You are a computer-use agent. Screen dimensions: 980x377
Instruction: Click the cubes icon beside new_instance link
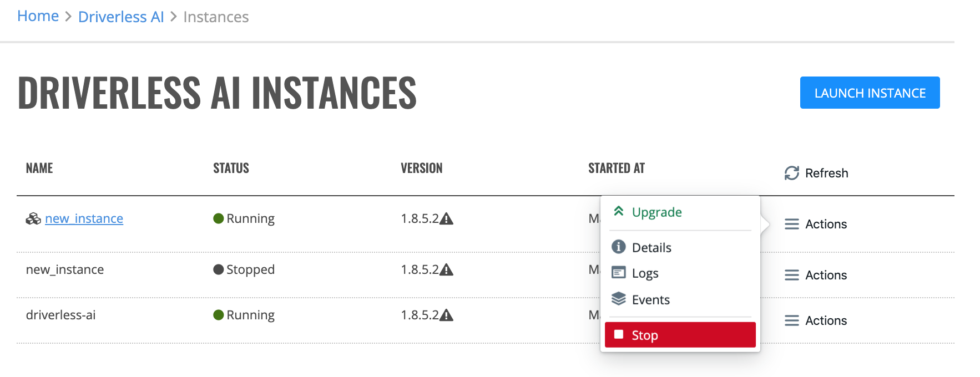tap(33, 219)
